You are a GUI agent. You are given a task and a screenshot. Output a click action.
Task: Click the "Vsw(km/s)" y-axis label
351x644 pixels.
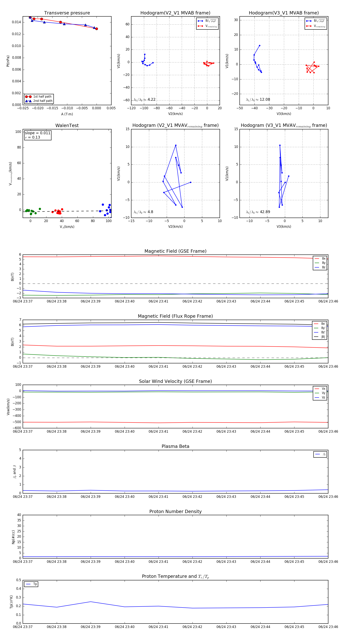[x=8, y=407]
